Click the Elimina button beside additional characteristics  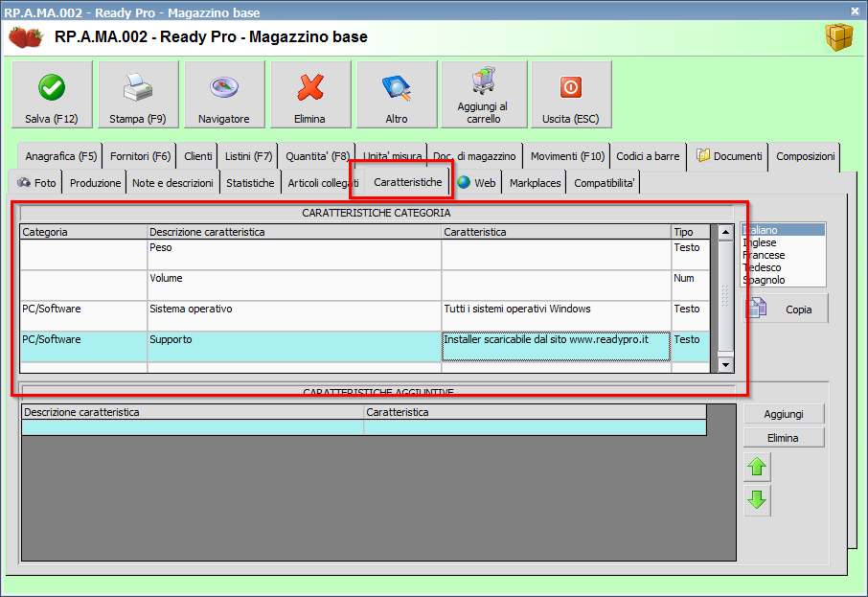pyautogui.click(x=784, y=438)
